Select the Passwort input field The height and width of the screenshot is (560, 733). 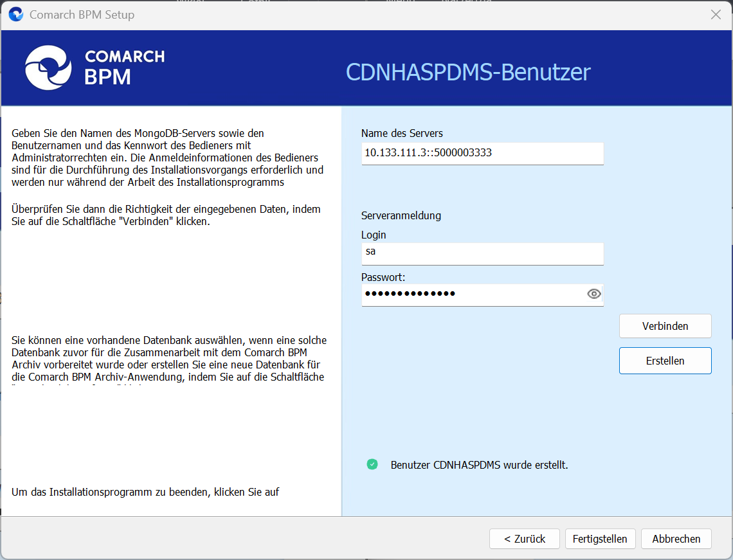tap(473, 294)
